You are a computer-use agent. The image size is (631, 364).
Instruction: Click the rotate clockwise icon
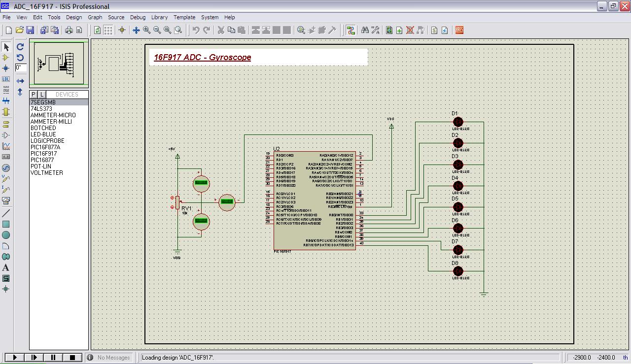20,47
